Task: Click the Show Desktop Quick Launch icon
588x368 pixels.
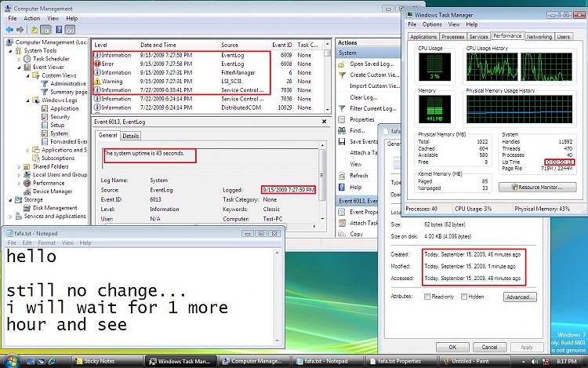Action: tap(31, 361)
